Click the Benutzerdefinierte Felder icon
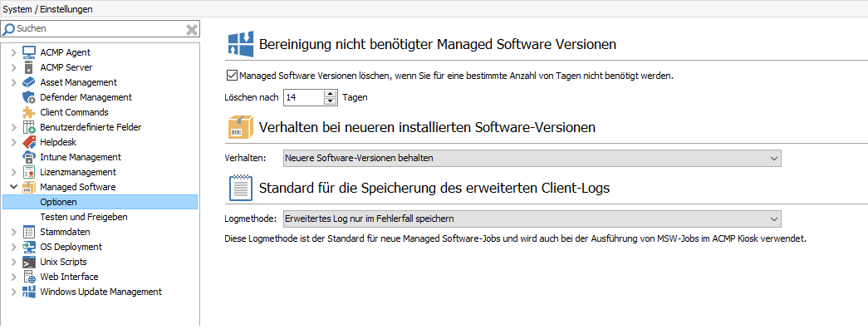This screenshot has width=868, height=329. [x=29, y=127]
